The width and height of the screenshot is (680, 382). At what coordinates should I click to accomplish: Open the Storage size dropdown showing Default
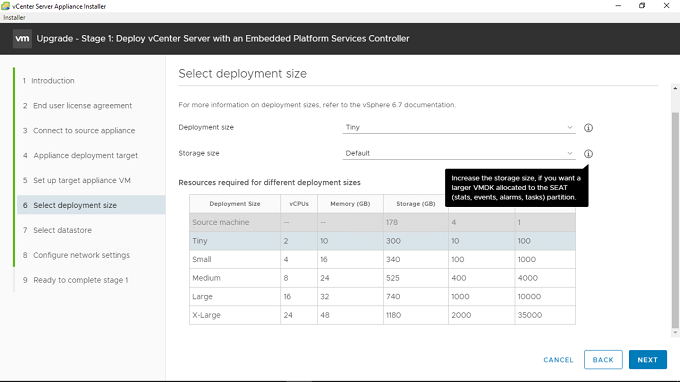coord(459,153)
